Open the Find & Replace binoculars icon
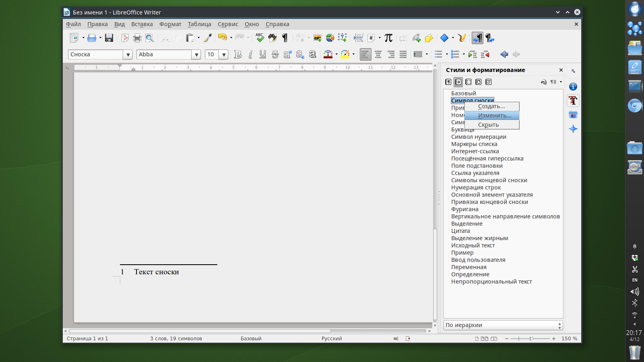644x362 pixels. (x=272, y=38)
